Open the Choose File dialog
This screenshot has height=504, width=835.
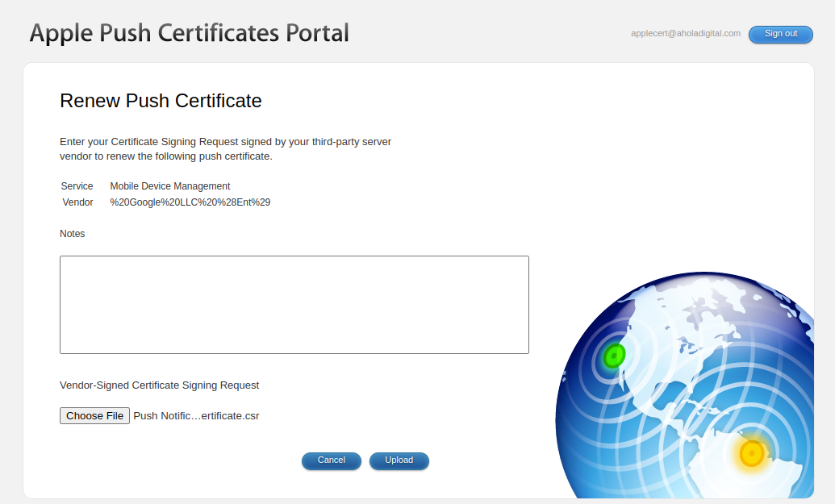pyautogui.click(x=94, y=415)
